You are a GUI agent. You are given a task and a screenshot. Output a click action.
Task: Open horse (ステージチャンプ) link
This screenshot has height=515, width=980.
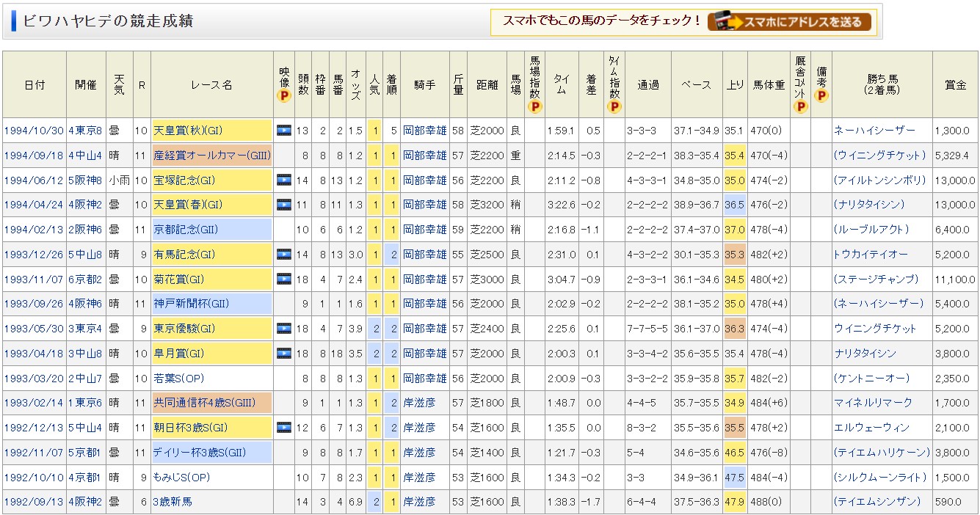(x=876, y=280)
